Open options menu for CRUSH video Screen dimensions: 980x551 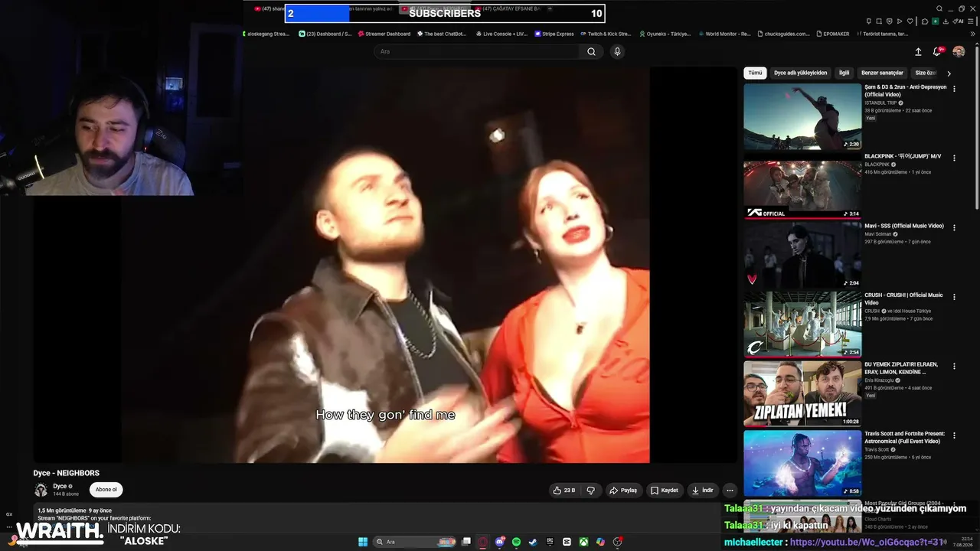954,296
